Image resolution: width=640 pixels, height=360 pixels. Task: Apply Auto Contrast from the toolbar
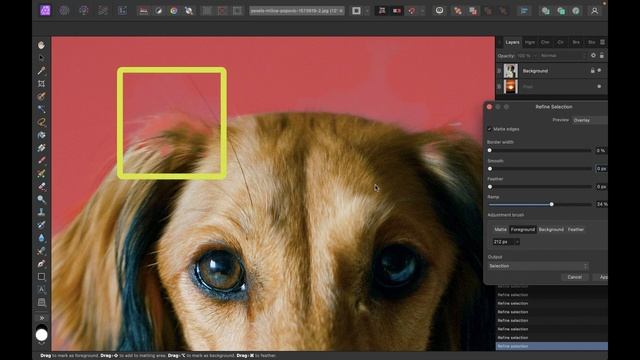pos(158,11)
